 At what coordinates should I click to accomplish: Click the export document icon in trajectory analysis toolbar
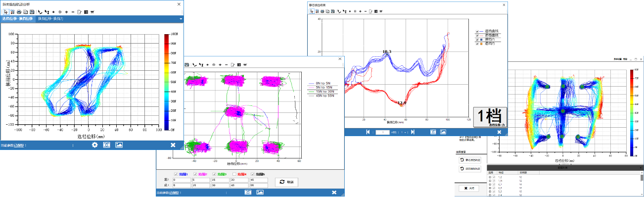click(x=79, y=12)
